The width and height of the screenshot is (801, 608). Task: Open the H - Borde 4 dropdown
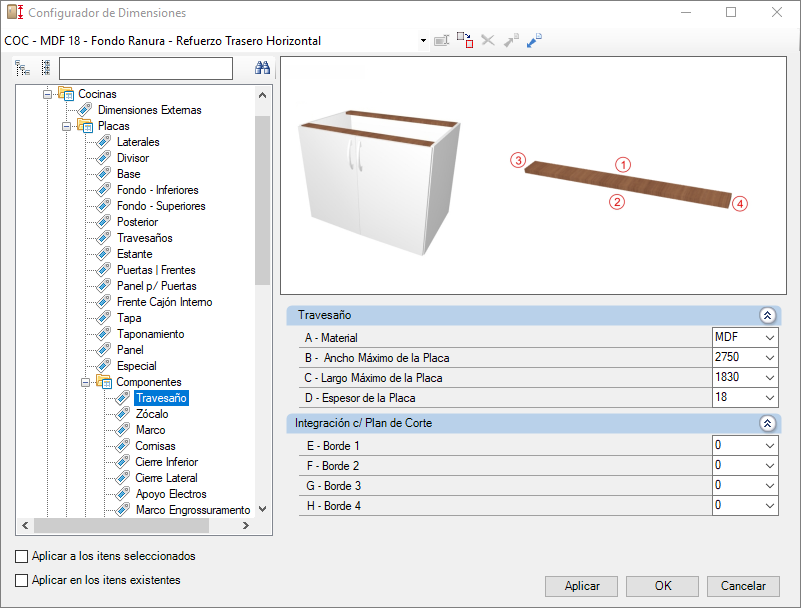[x=769, y=506]
